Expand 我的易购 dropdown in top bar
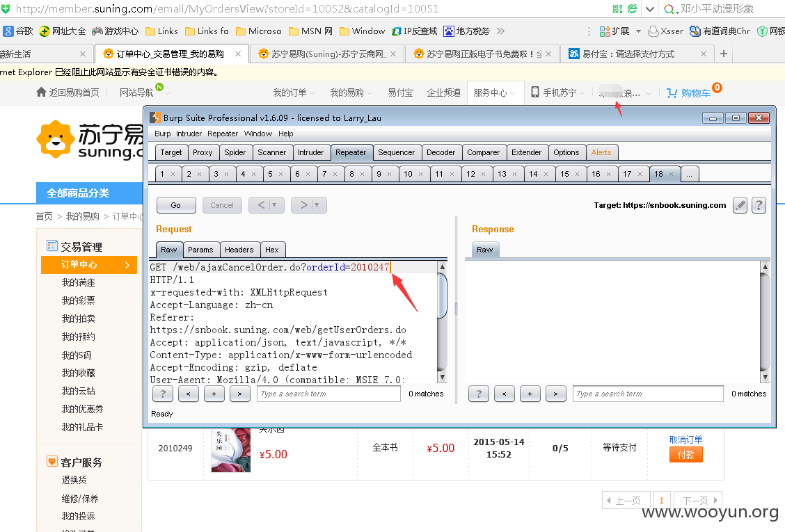 (351, 92)
